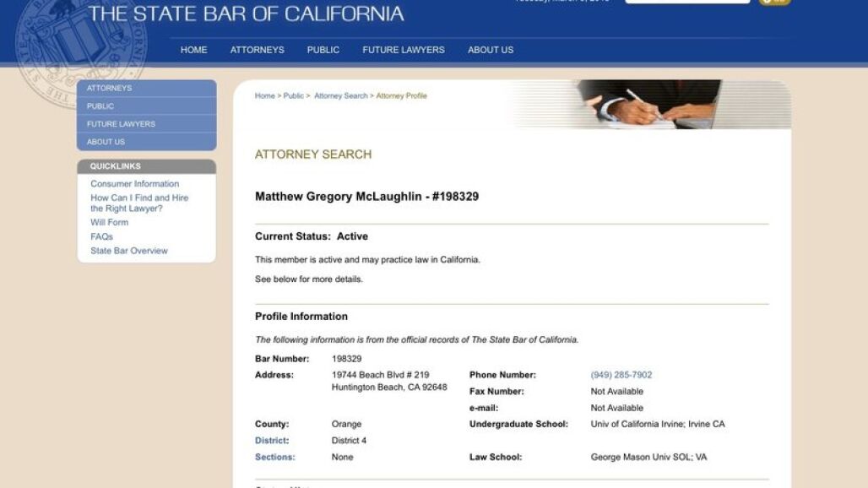Click the phone number (949) 285-7902
The width and height of the screenshot is (868, 488).
pyautogui.click(x=621, y=375)
